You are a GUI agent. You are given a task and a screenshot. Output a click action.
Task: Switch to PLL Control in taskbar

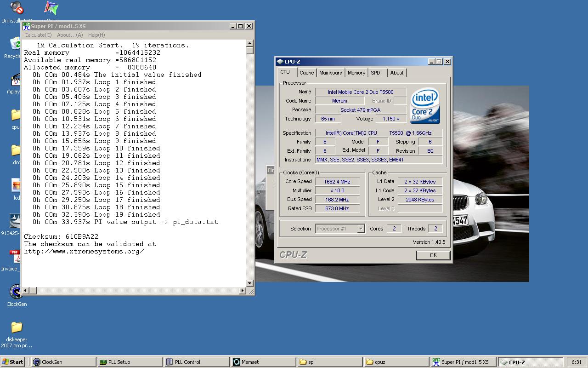197,362
